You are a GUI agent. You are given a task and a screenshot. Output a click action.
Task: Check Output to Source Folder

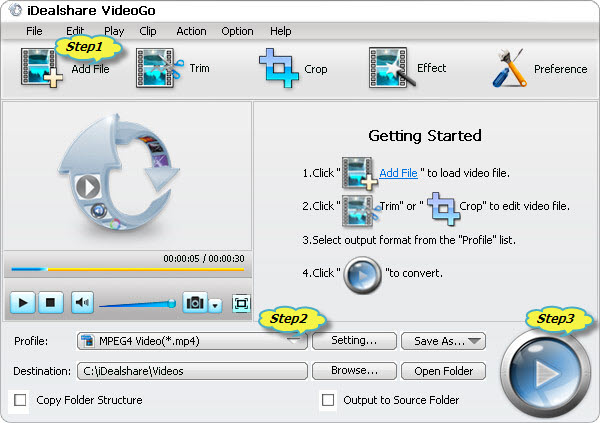pyautogui.click(x=328, y=400)
